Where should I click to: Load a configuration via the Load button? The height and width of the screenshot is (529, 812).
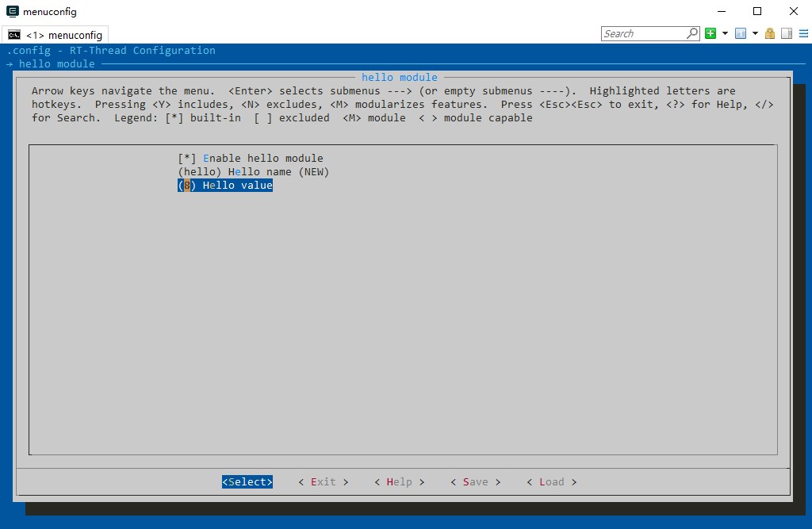click(x=550, y=481)
